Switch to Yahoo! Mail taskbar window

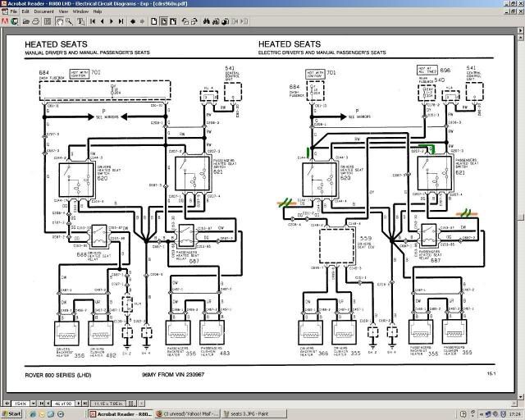[x=184, y=413]
